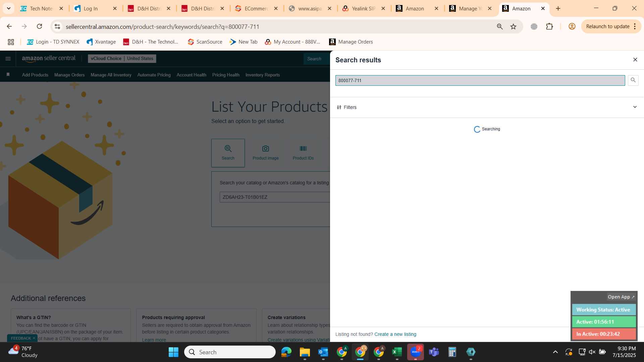Click the amazon seller central logo
The image size is (644, 362).
(x=49, y=58)
